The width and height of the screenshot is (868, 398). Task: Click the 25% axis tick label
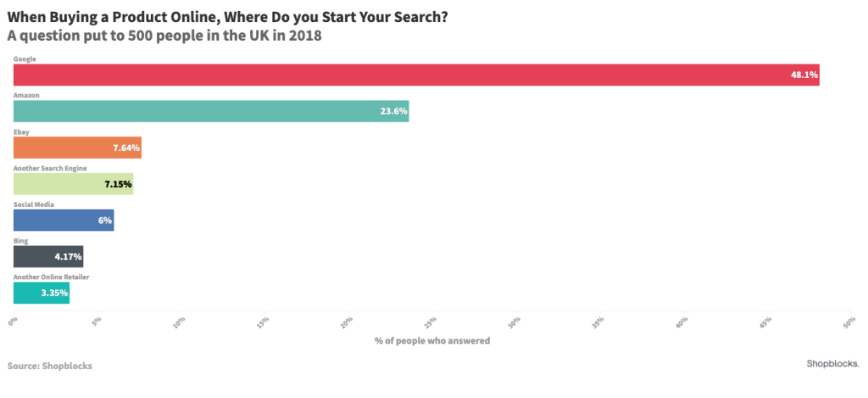coord(431,323)
